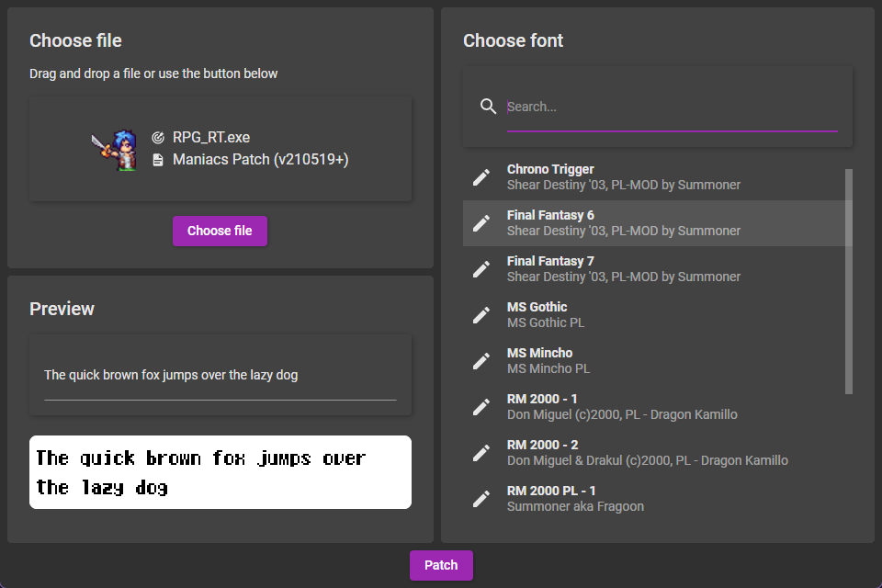Image resolution: width=882 pixels, height=588 pixels.
Task: Click the magnifier search icon
Action: point(488,107)
